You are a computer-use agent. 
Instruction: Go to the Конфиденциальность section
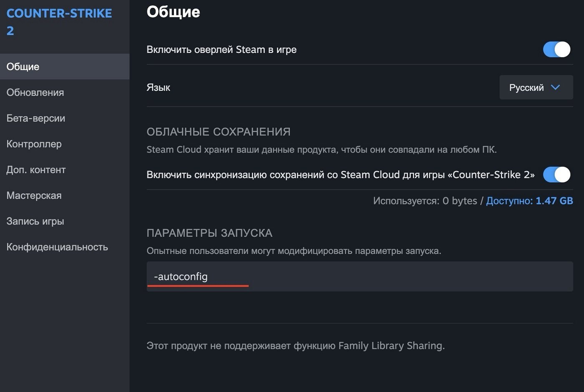tap(65, 247)
